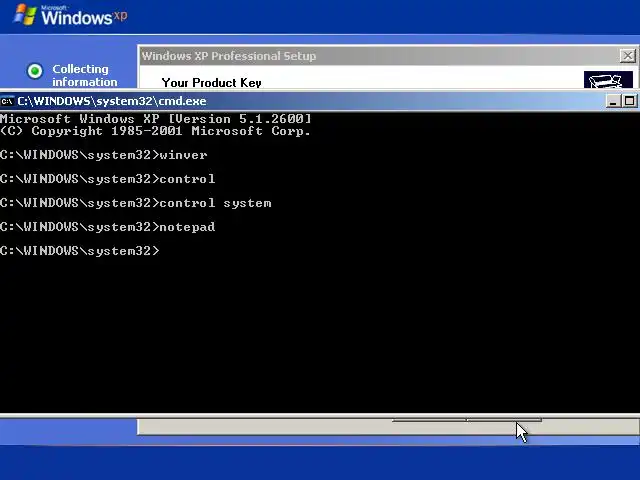
Task: Click the Collecting information label
Action: coord(84,76)
